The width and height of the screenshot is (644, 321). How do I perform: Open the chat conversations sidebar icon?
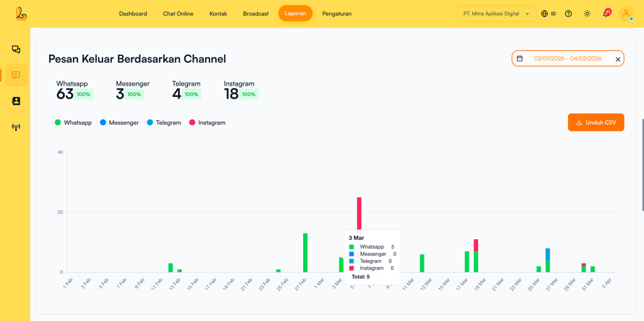click(16, 49)
